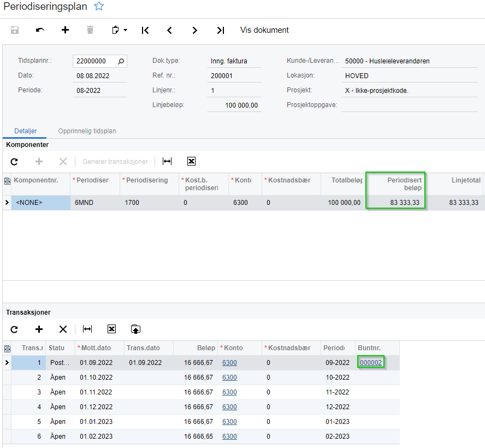
Task: Add a new periodiseringsplan record
Action: point(65,30)
